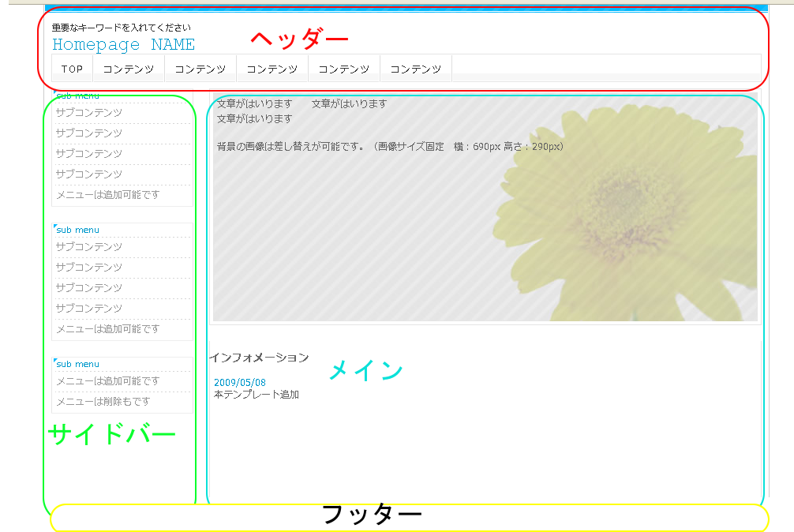This screenshot has width=794, height=532.
Task: Click the second サブコンテンツ link in the top sub menu
Action: (x=89, y=133)
